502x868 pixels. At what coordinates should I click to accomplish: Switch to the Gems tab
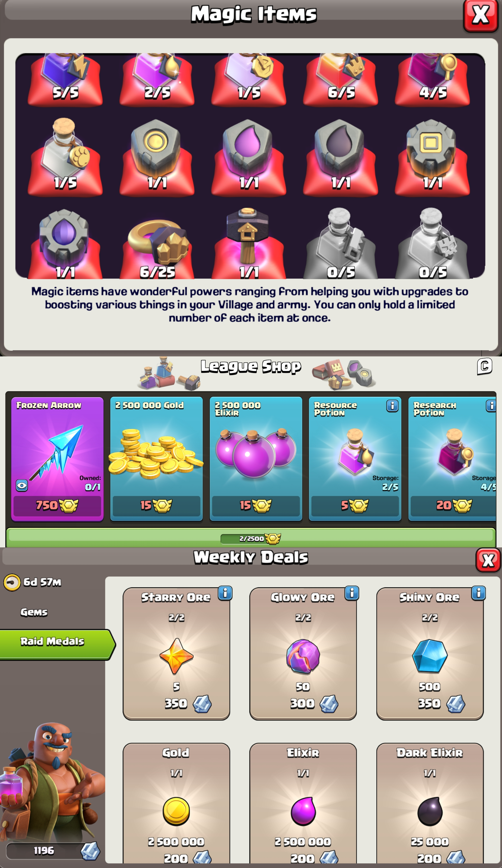coord(34,612)
